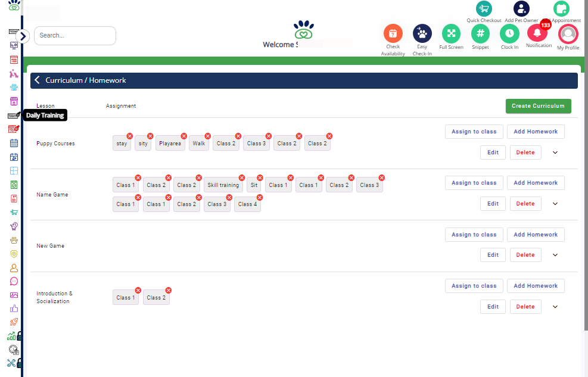Expand Introduction & Socialization row chevron
The width and height of the screenshot is (588, 377).
point(555,307)
